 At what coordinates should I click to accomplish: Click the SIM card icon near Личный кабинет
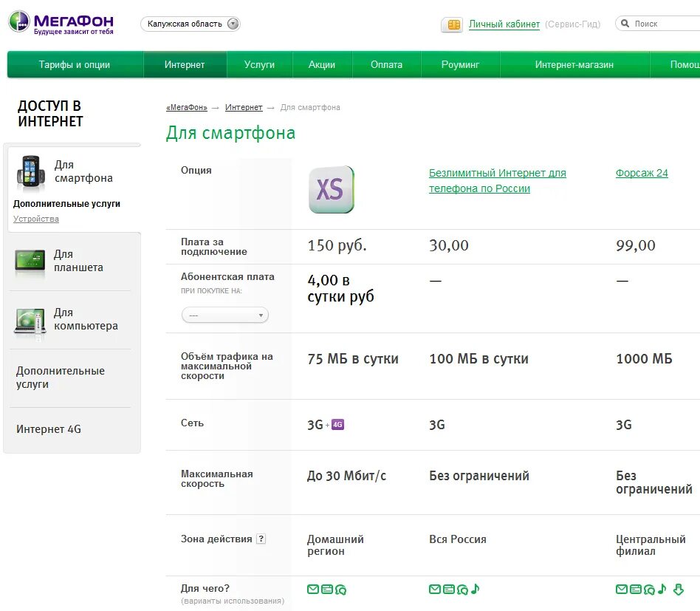453,24
